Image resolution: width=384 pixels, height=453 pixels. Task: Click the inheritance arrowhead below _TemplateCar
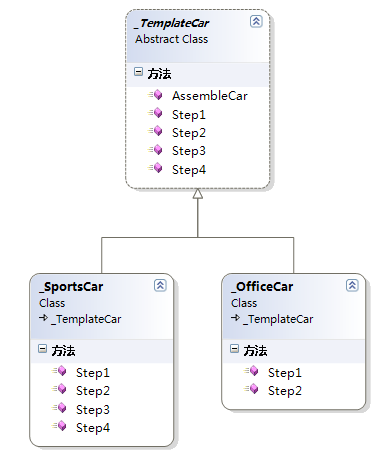click(x=198, y=194)
